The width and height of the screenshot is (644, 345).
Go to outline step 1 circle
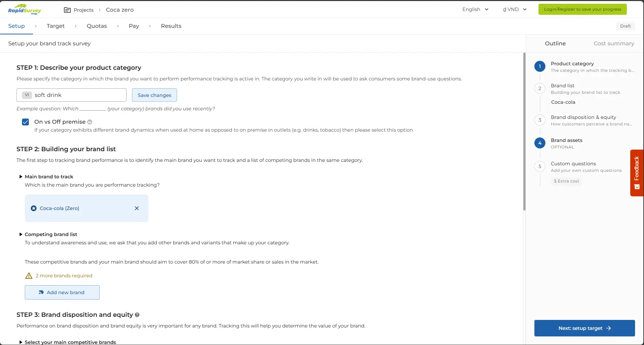click(540, 66)
